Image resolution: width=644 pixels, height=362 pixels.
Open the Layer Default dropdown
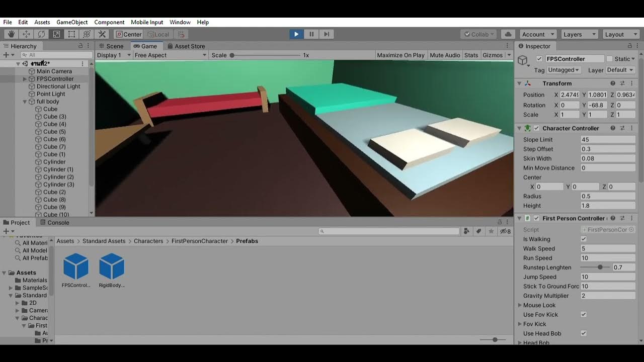tap(620, 70)
